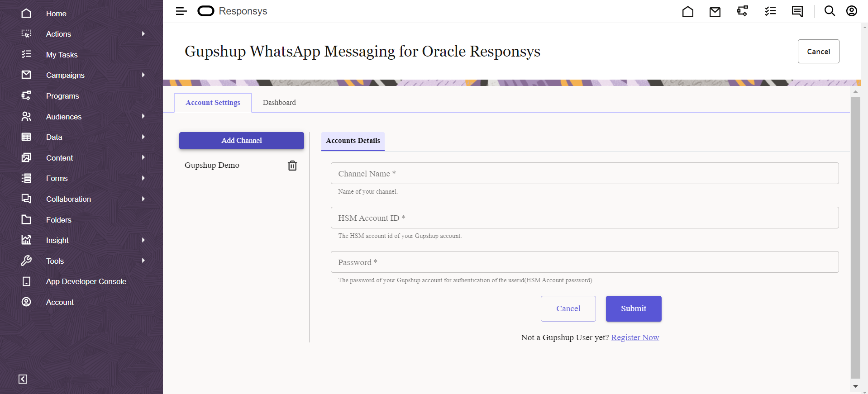Click the form Cancel button beside Submit
The width and height of the screenshot is (868, 394).
click(x=568, y=309)
